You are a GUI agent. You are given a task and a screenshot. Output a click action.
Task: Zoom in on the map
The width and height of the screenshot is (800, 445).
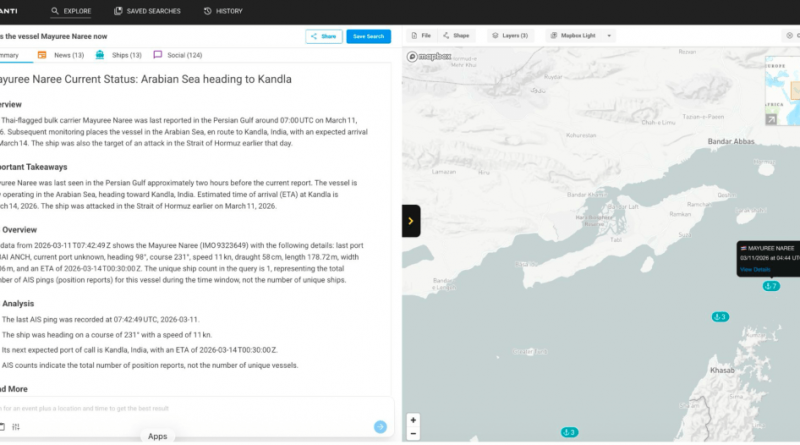tap(413, 420)
